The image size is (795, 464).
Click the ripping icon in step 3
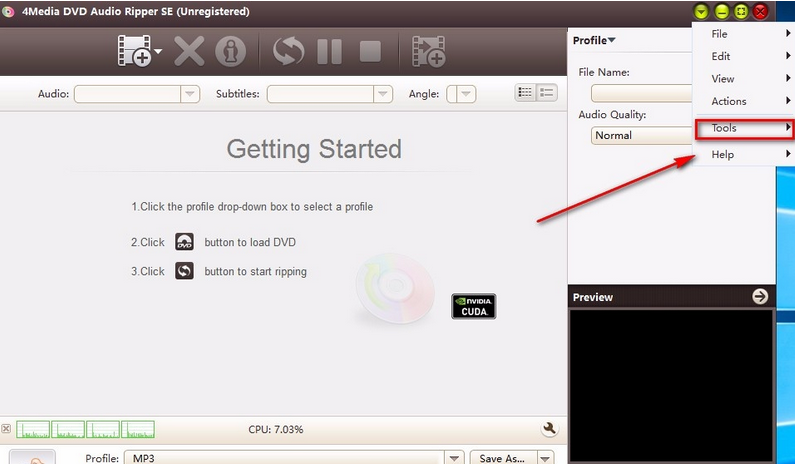click(x=185, y=271)
